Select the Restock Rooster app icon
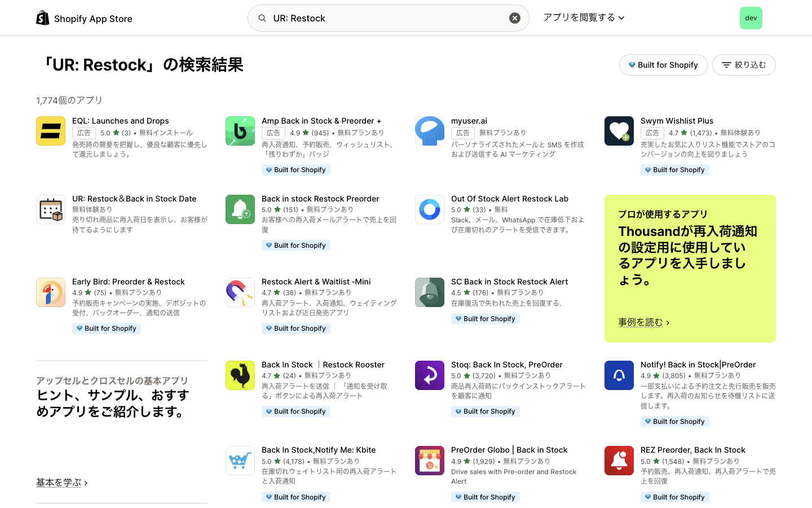Image resolution: width=812 pixels, height=508 pixels. (240, 375)
